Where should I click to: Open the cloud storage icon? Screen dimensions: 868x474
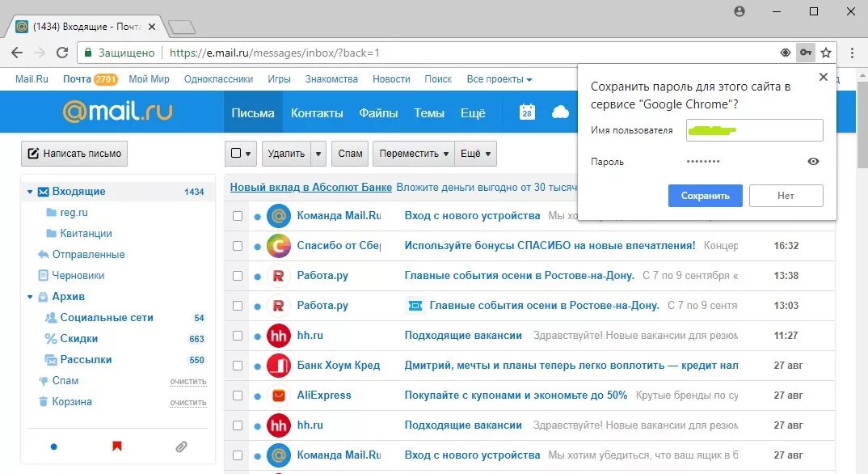coord(560,112)
